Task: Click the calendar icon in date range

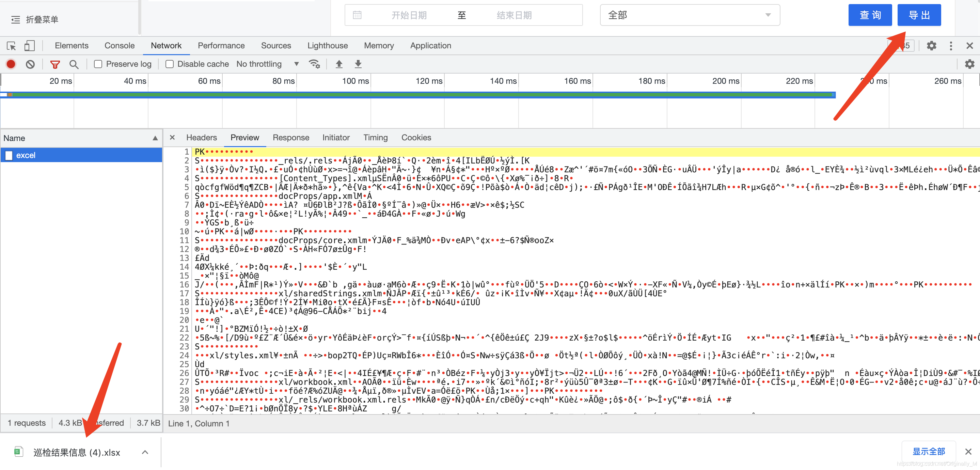Action: point(357,15)
